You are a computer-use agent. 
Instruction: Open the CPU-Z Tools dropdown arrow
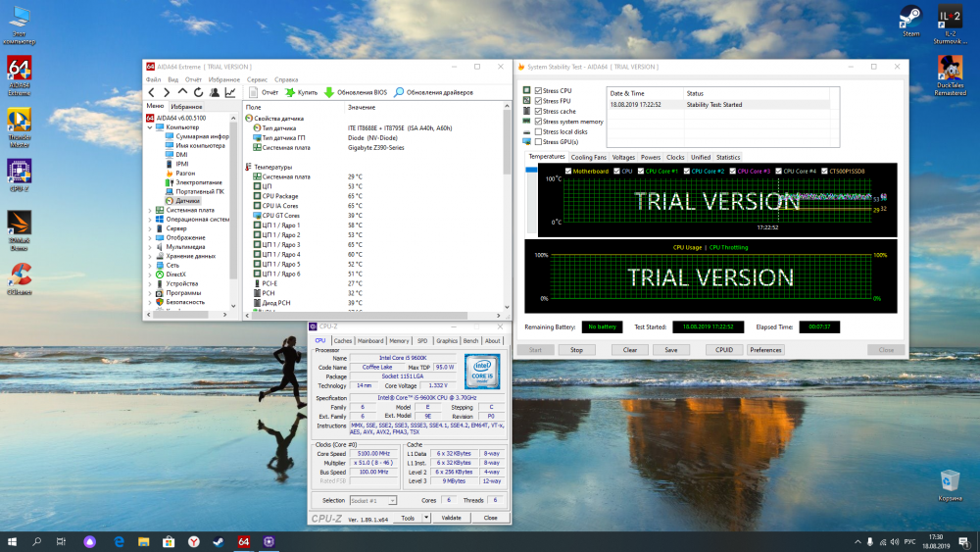424,518
